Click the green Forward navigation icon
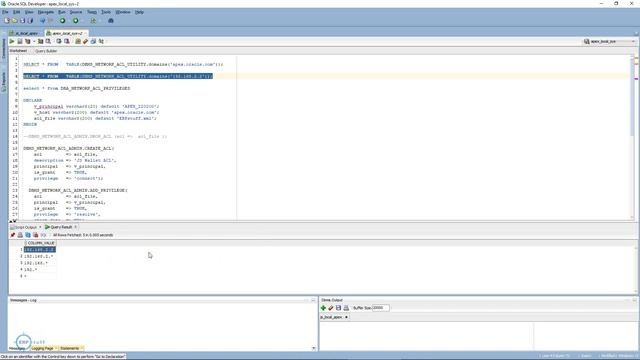 click(x=76, y=20)
